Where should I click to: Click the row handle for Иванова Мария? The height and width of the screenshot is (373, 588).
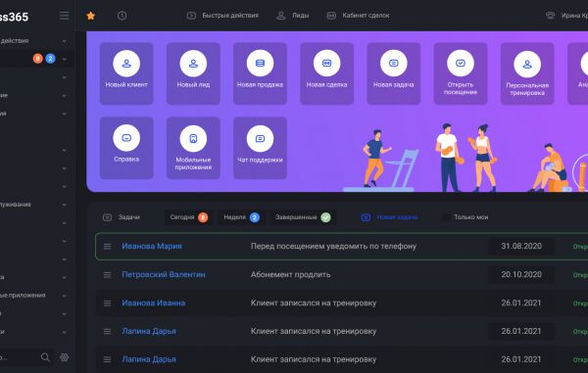point(107,247)
